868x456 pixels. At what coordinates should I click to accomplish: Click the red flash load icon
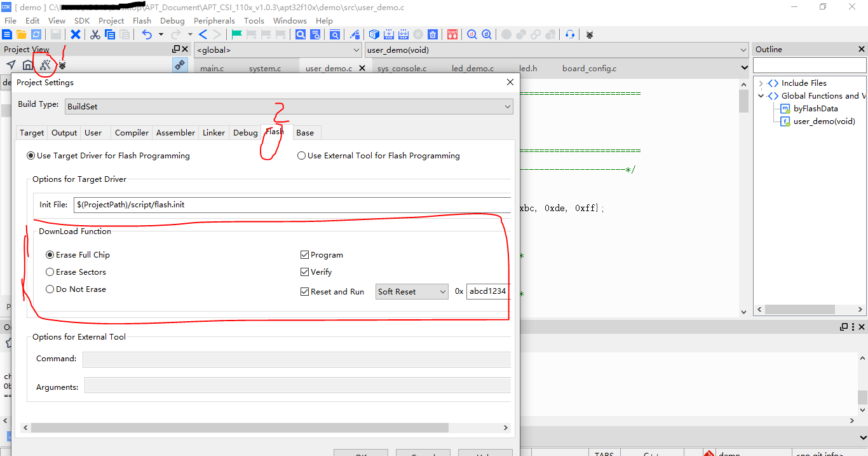452,34
